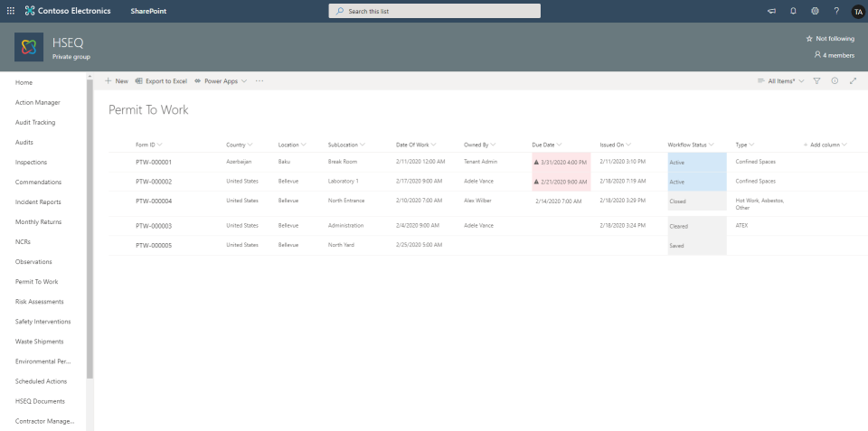Open Waste Shipments in the sidebar
The height and width of the screenshot is (431, 868).
click(x=39, y=342)
